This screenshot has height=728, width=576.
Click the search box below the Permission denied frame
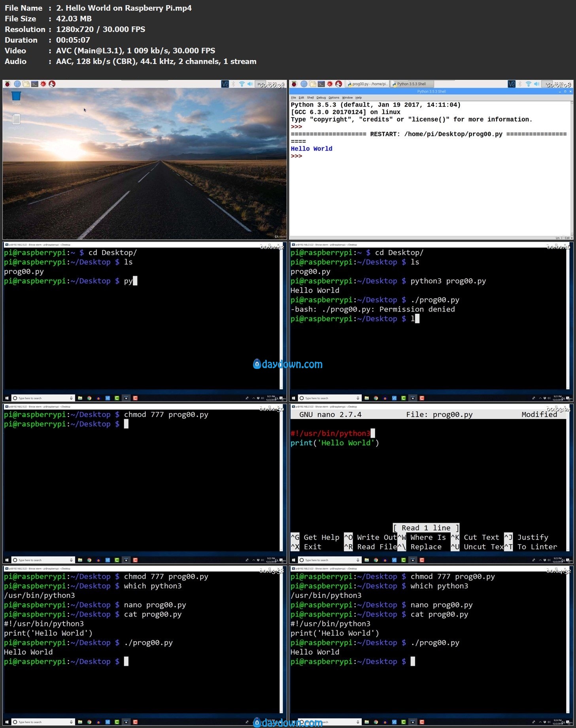(329, 398)
